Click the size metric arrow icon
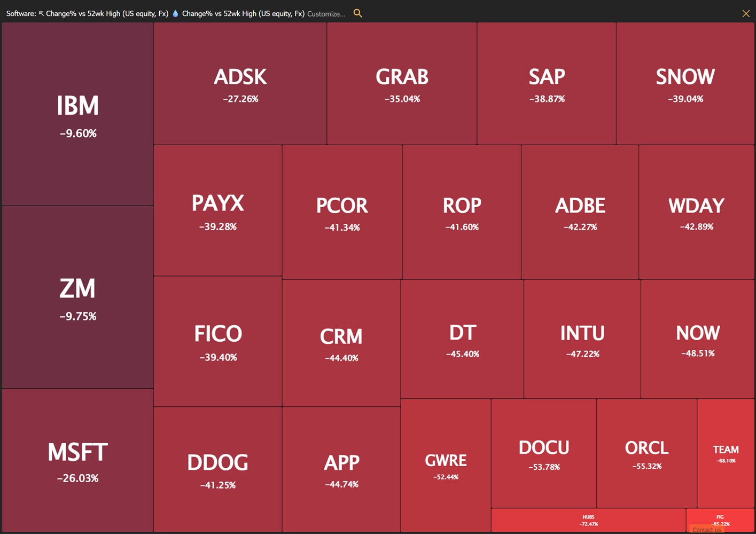Screen dimensions: 756x534 pos(41,14)
